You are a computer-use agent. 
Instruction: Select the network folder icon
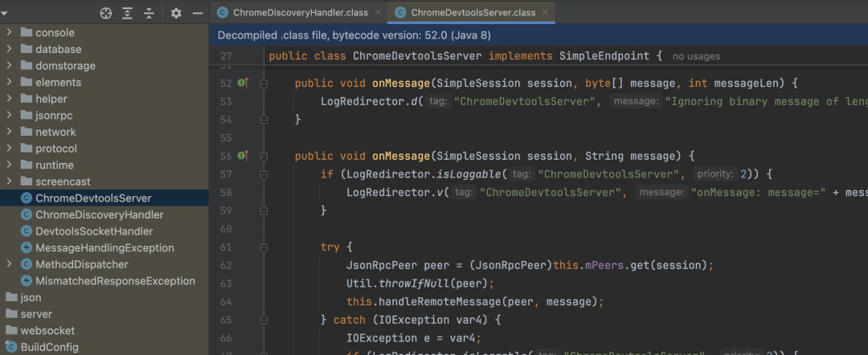click(x=26, y=133)
